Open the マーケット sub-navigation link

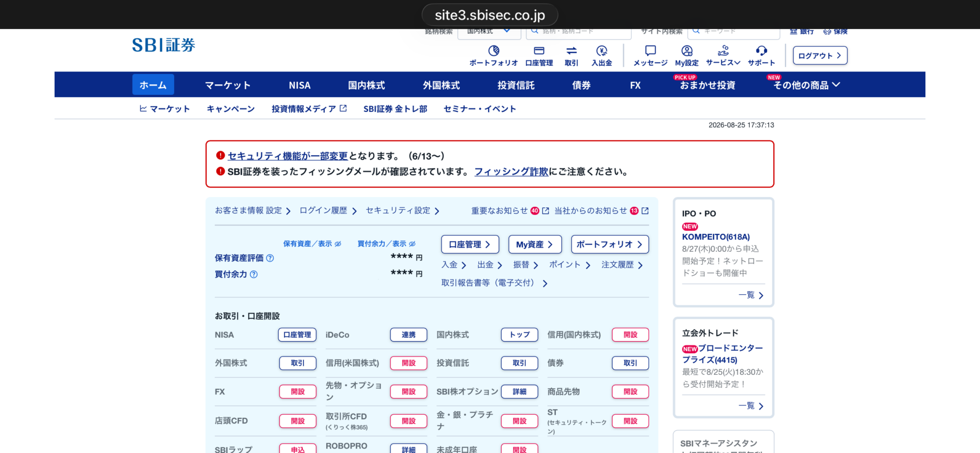164,109
